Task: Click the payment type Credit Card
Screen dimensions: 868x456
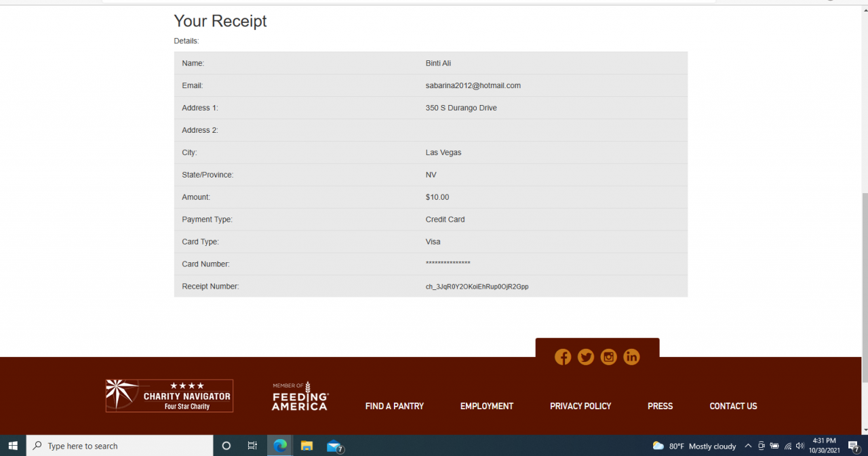Action: [x=445, y=220]
